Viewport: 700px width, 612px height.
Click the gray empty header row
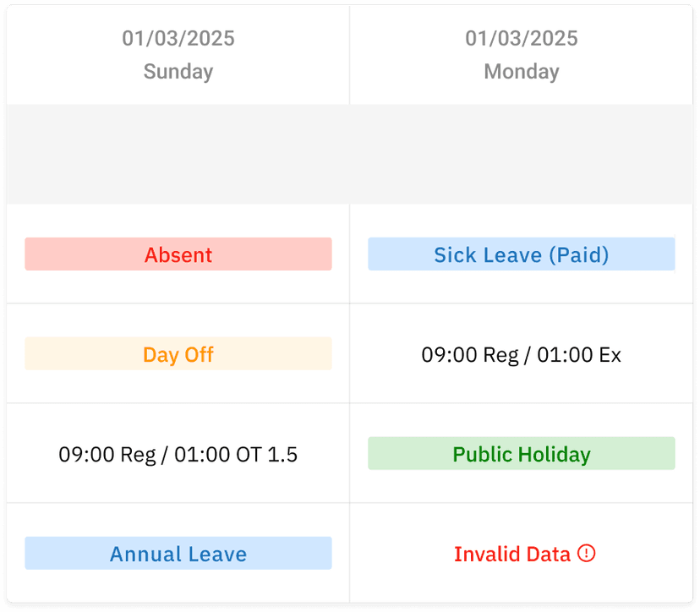[x=350, y=154]
